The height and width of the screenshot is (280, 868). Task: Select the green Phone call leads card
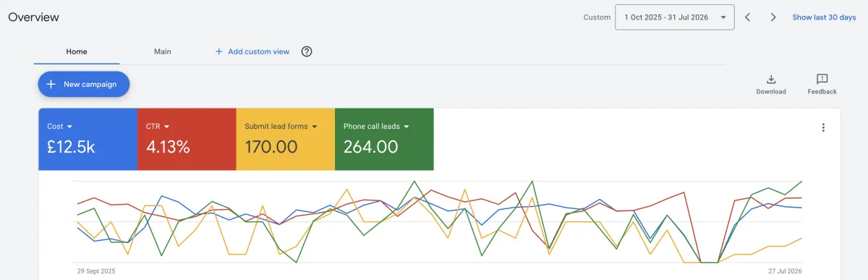(x=384, y=140)
